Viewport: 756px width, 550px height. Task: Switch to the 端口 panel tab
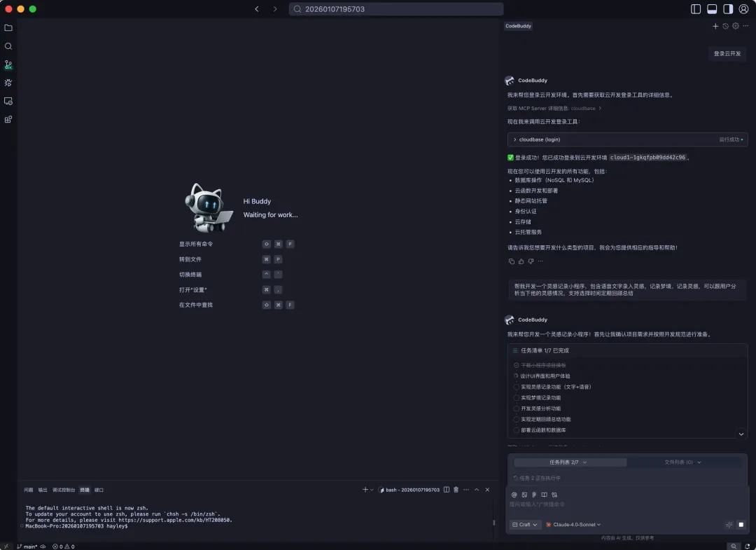99,490
